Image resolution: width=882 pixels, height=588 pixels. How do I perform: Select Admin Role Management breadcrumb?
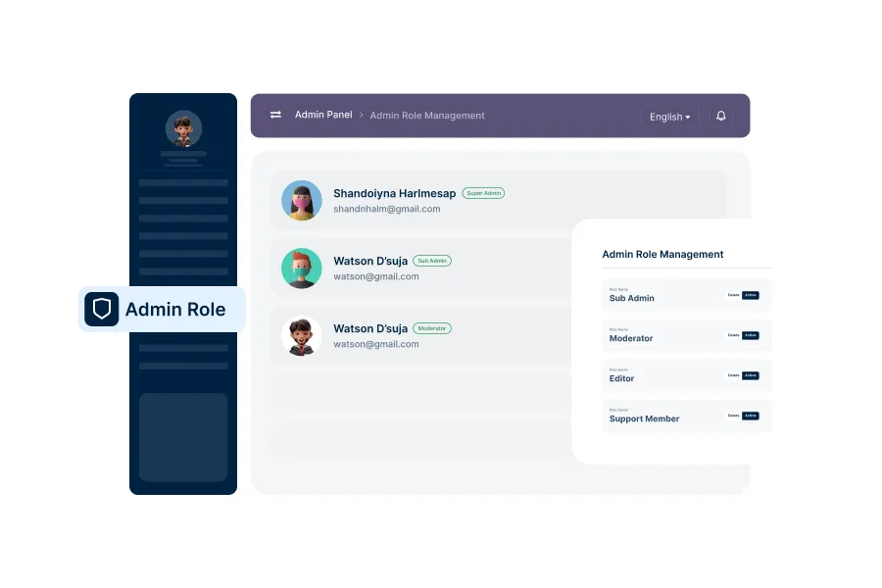click(427, 116)
